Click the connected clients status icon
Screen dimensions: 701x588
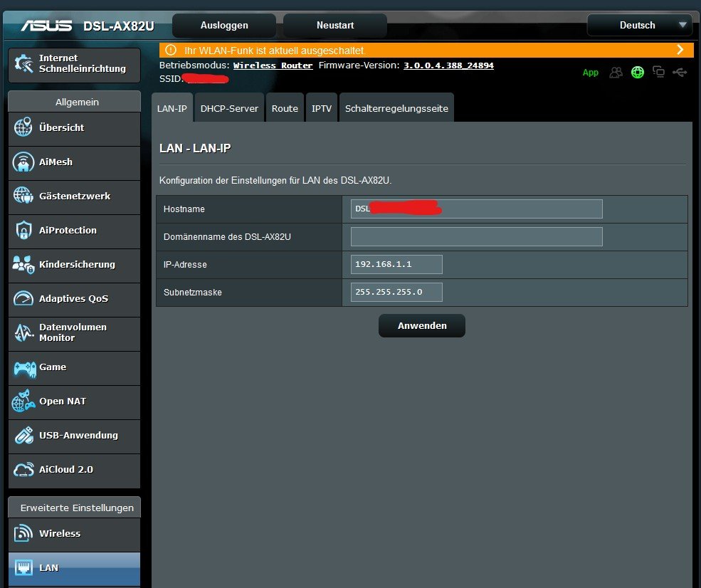[x=658, y=72]
